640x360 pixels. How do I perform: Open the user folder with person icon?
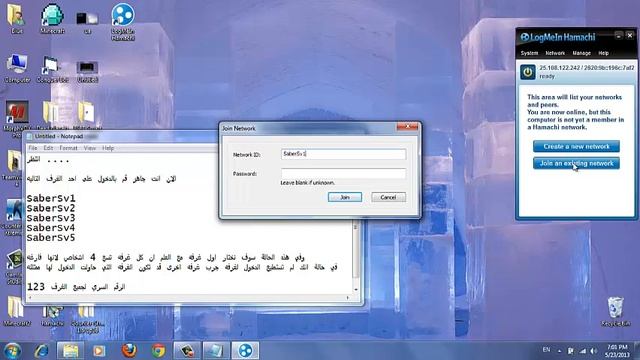click(16, 18)
